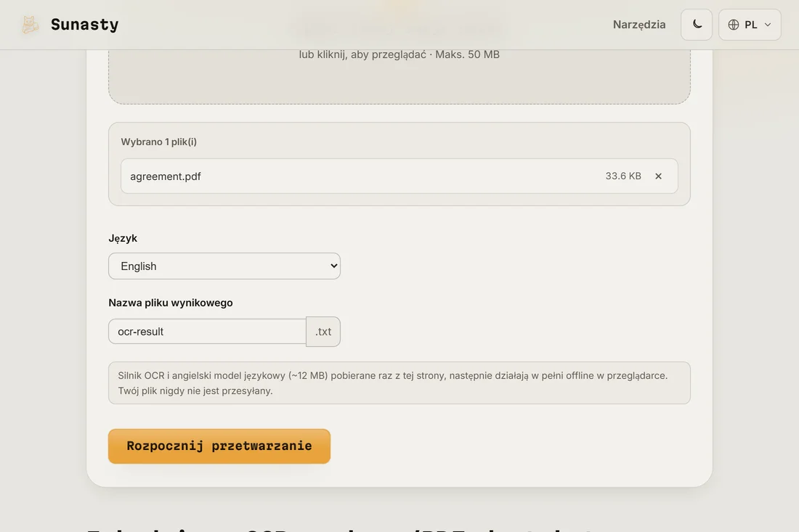Image resolution: width=799 pixels, height=532 pixels.
Task: Click the .txt extension suffix
Action: pos(323,332)
